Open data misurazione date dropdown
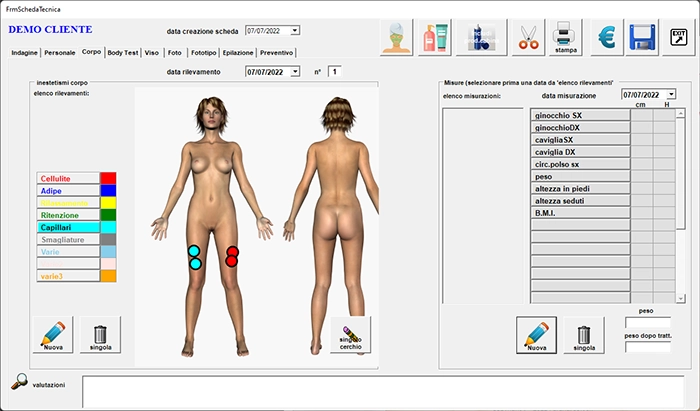 (x=671, y=95)
